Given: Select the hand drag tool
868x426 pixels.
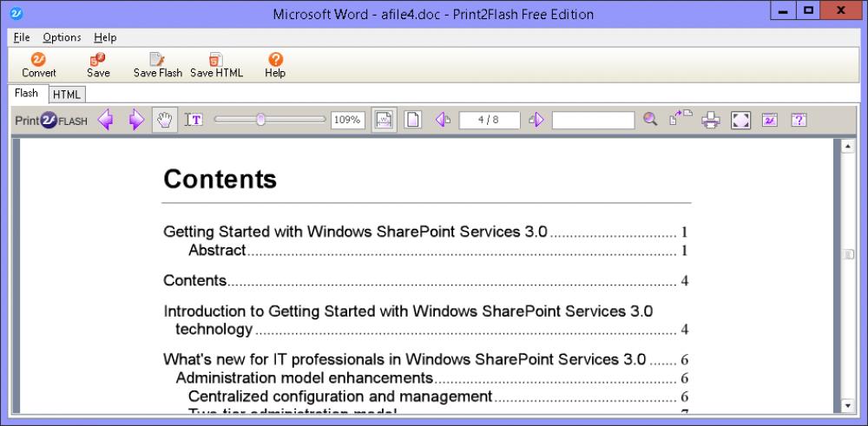Looking at the screenshot, I should (165, 120).
